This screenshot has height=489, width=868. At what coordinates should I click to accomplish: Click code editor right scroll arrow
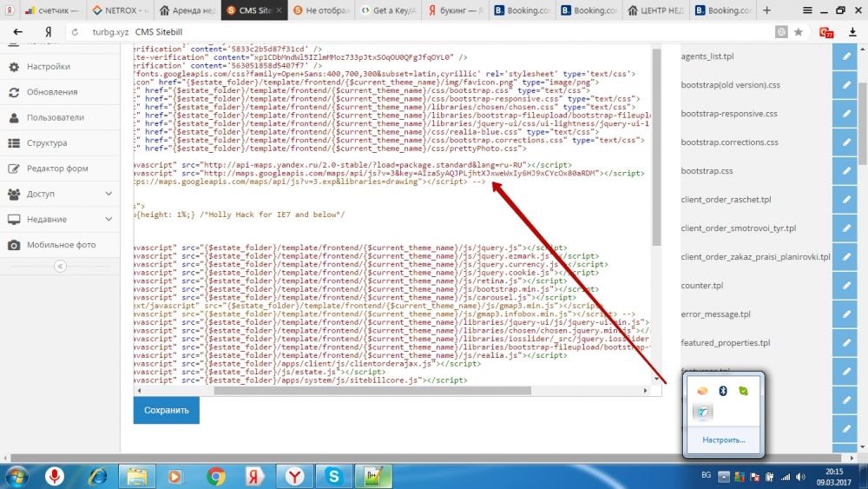pos(646,391)
